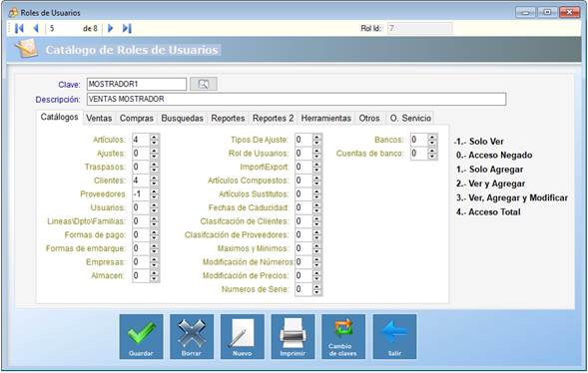The image size is (588, 373).
Task: Adjust the Import\Export spinner
Action: pyautogui.click(x=308, y=167)
